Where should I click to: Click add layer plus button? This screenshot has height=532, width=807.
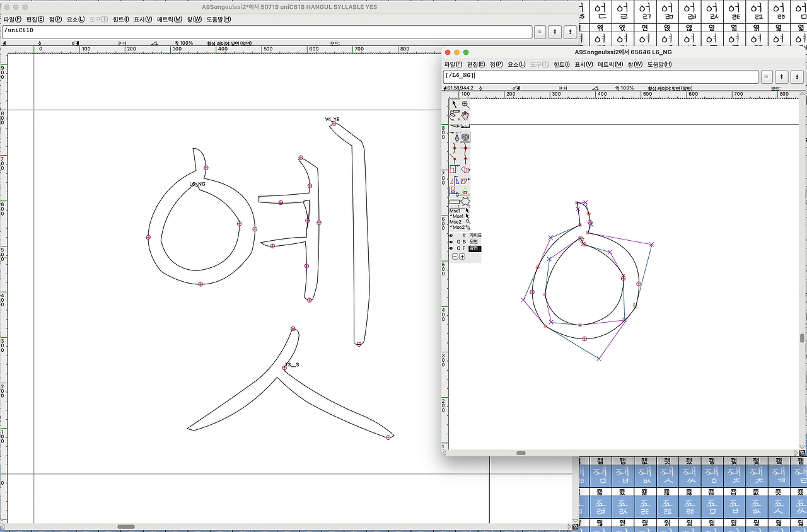pyautogui.click(x=462, y=257)
